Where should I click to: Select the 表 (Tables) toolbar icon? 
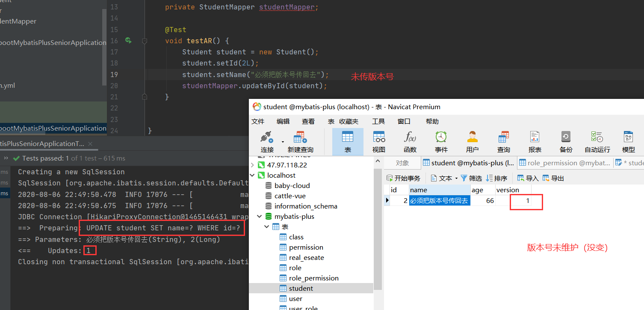[348, 141]
